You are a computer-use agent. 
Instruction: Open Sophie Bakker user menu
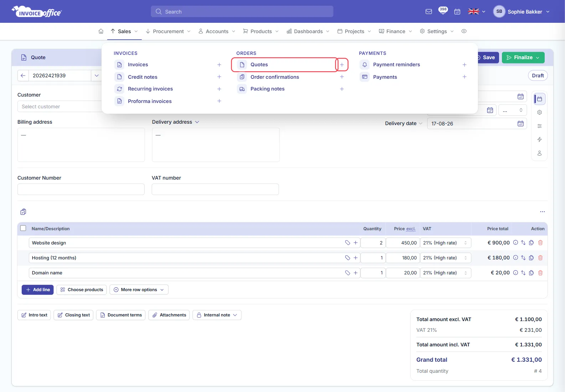click(x=522, y=12)
